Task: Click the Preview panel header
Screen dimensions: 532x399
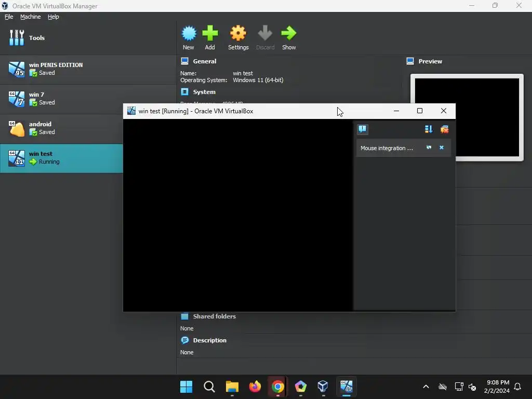Action: (x=430, y=61)
